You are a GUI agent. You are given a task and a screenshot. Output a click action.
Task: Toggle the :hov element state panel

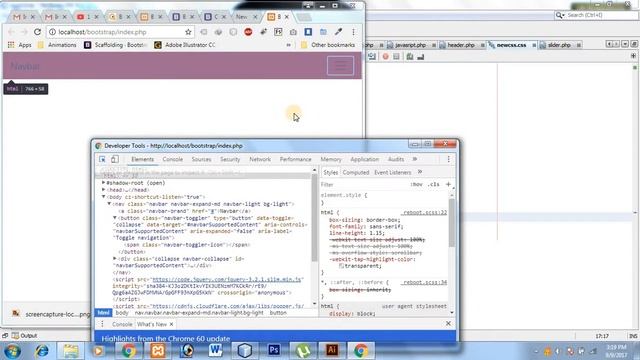pos(416,184)
